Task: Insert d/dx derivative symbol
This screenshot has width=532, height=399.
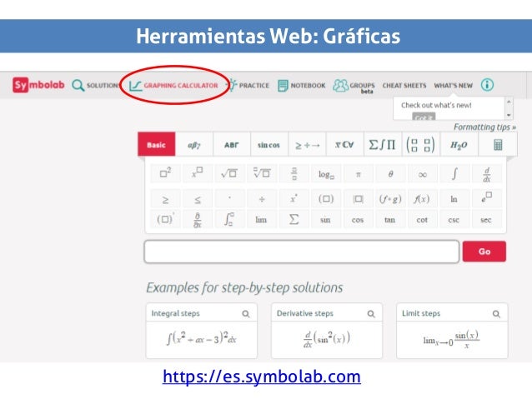Action: [x=486, y=174]
